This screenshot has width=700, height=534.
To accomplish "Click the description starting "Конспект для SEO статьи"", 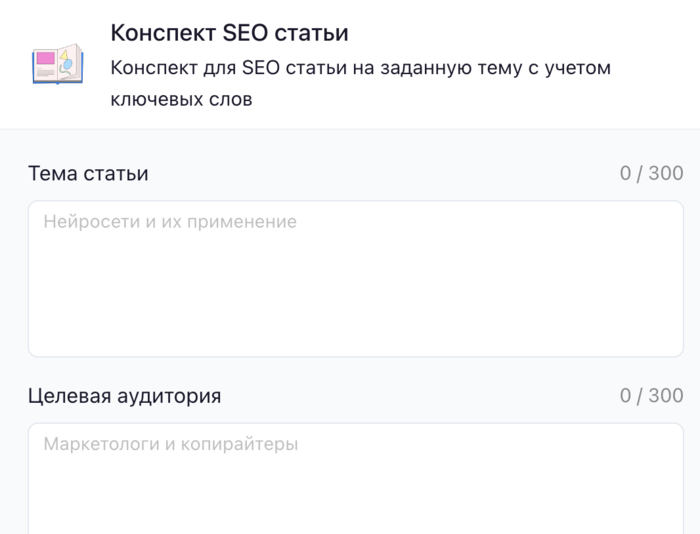I will coord(360,68).
